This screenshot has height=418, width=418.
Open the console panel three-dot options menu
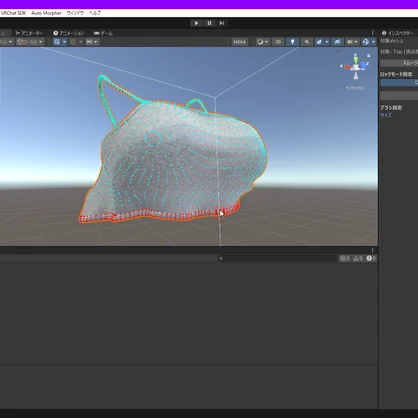tap(372, 250)
